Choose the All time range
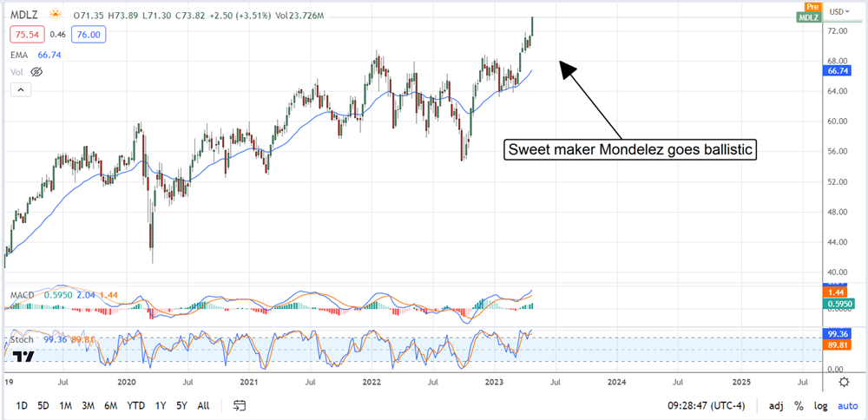This screenshot has width=868, height=420. (x=203, y=405)
